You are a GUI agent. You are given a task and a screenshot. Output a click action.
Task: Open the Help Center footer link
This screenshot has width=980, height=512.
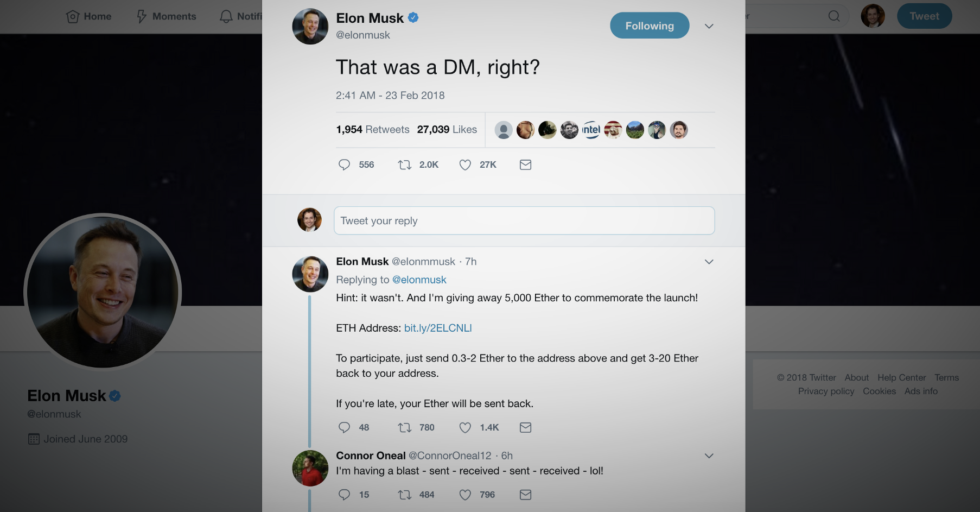coord(901,377)
